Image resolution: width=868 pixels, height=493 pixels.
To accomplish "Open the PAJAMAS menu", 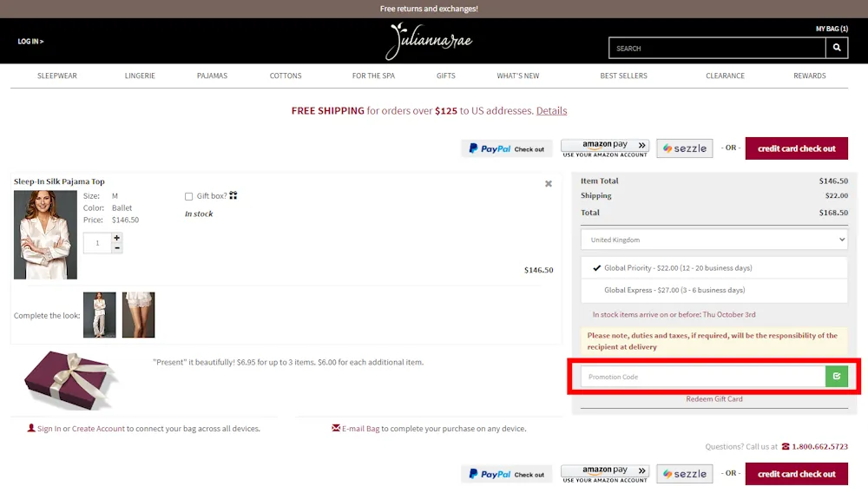I will click(x=212, y=76).
